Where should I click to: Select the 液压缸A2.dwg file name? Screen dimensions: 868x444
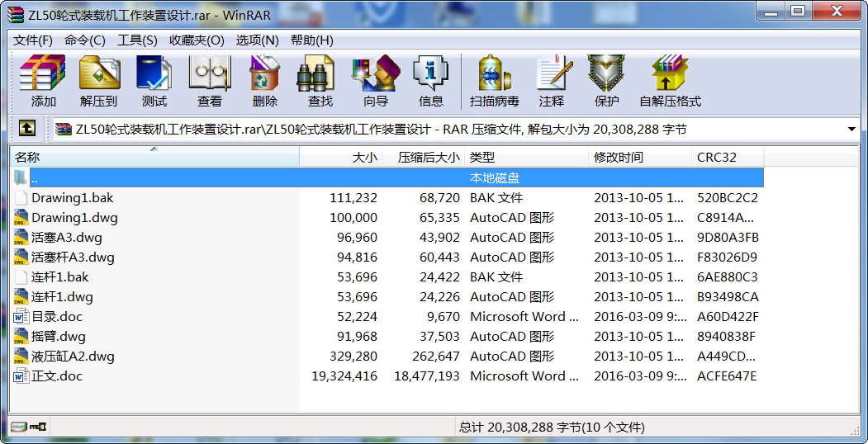tap(73, 356)
